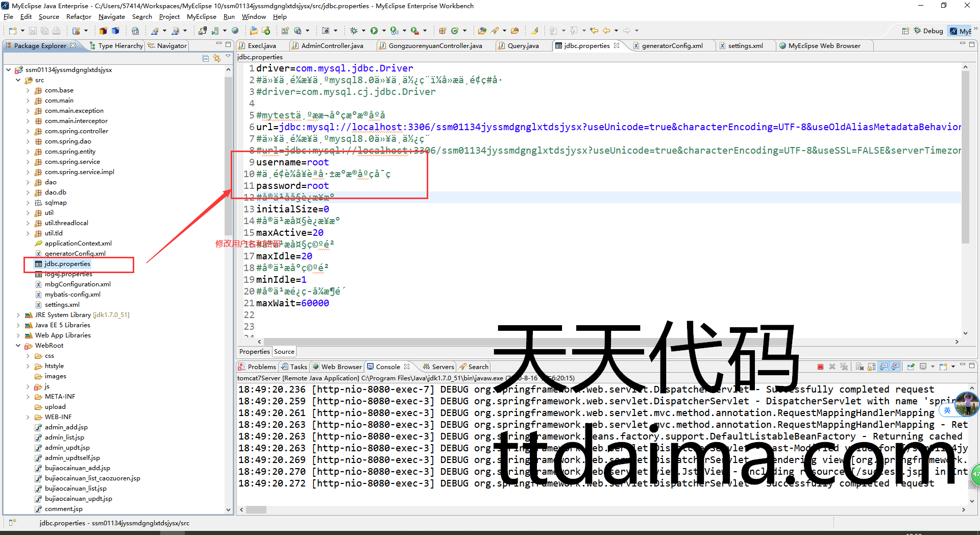The image size is (980, 535).
Task: Collapse the WebRoot folder
Action: click(18, 346)
